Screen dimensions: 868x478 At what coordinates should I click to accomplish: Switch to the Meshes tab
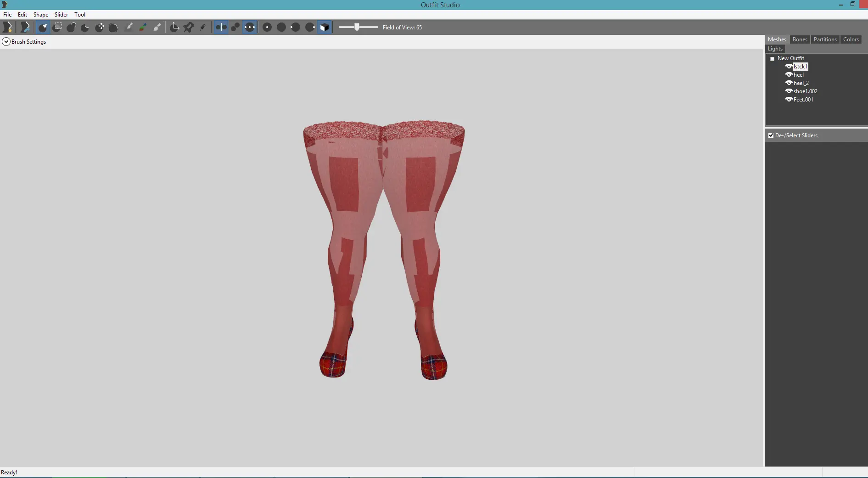click(777, 39)
